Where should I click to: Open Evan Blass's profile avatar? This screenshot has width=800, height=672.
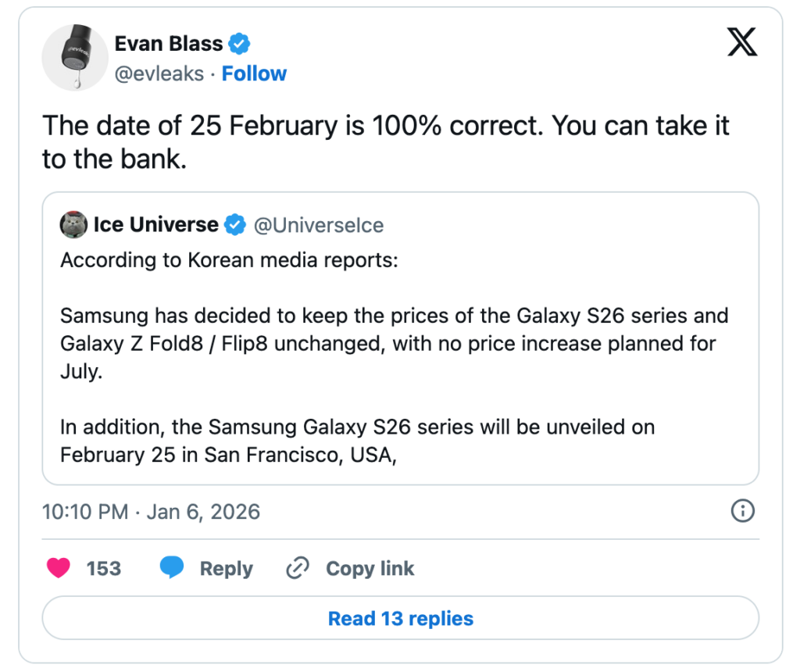(x=75, y=57)
